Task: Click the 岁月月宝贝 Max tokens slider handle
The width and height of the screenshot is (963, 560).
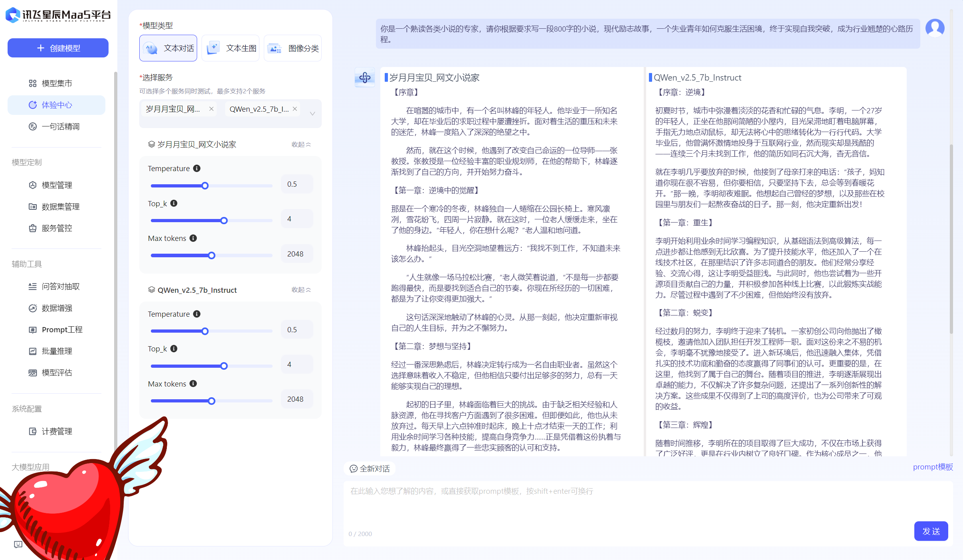Action: [212, 255]
